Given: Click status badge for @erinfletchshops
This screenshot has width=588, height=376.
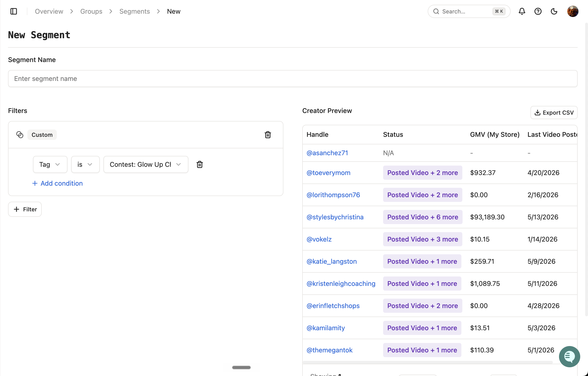Looking at the screenshot, I should coord(422,305).
